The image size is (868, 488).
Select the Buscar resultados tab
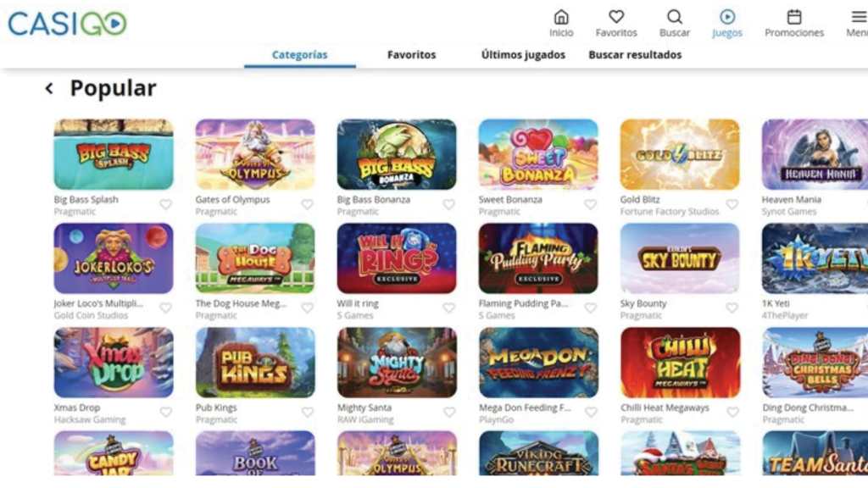[x=635, y=55]
